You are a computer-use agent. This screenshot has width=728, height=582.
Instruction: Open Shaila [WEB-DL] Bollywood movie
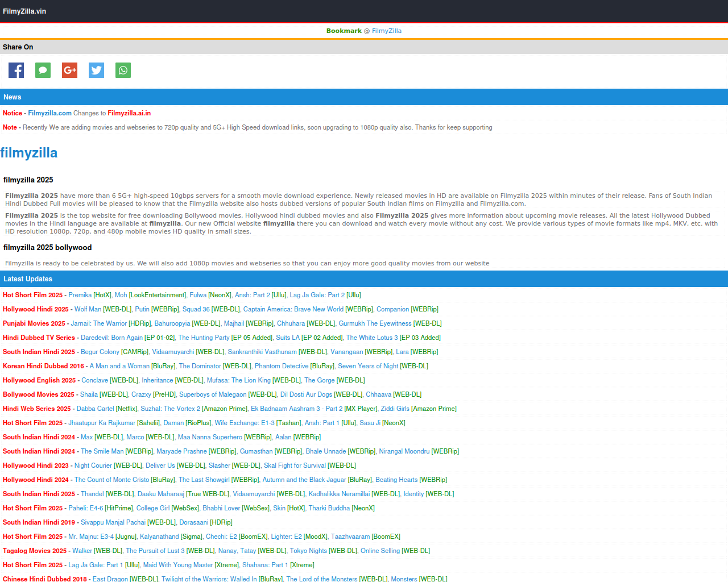(x=104, y=394)
